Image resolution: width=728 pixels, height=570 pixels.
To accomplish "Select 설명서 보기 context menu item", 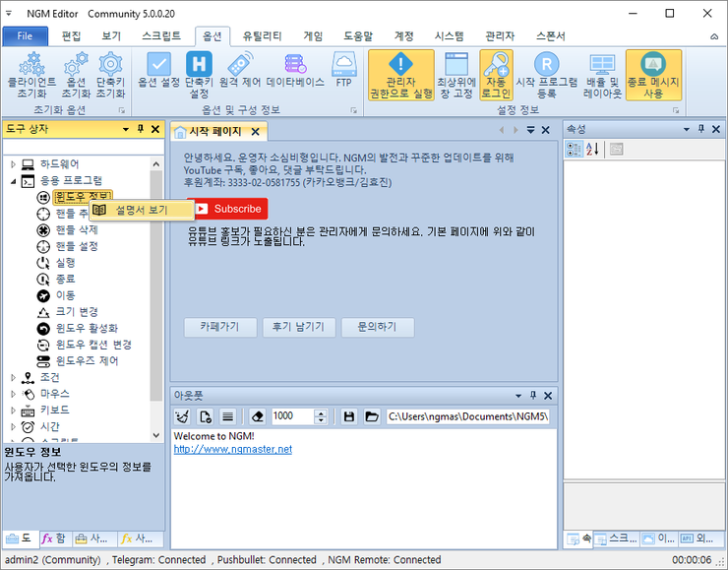I will [142, 210].
